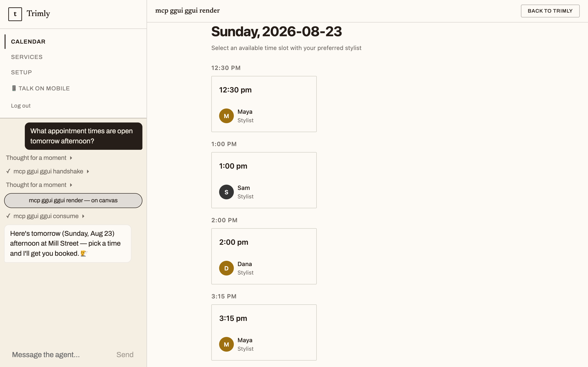
Task: Expand the first "Thought for a moment" entry
Action: (39, 158)
